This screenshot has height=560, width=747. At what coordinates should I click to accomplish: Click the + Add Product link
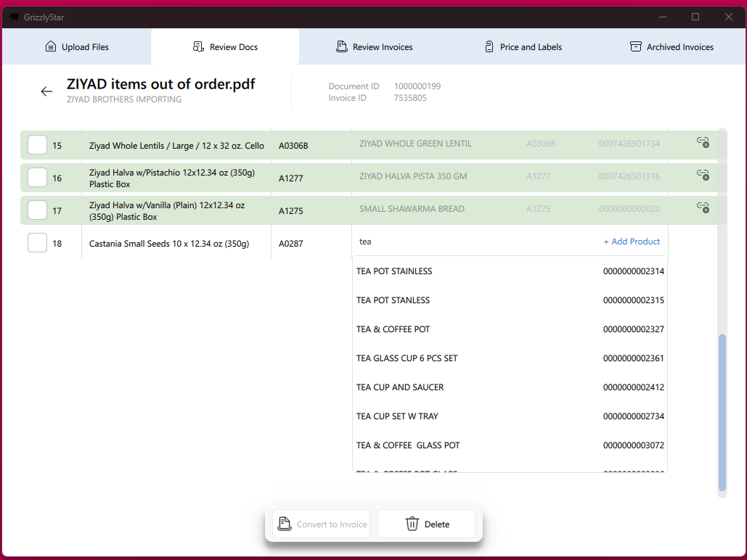632,242
